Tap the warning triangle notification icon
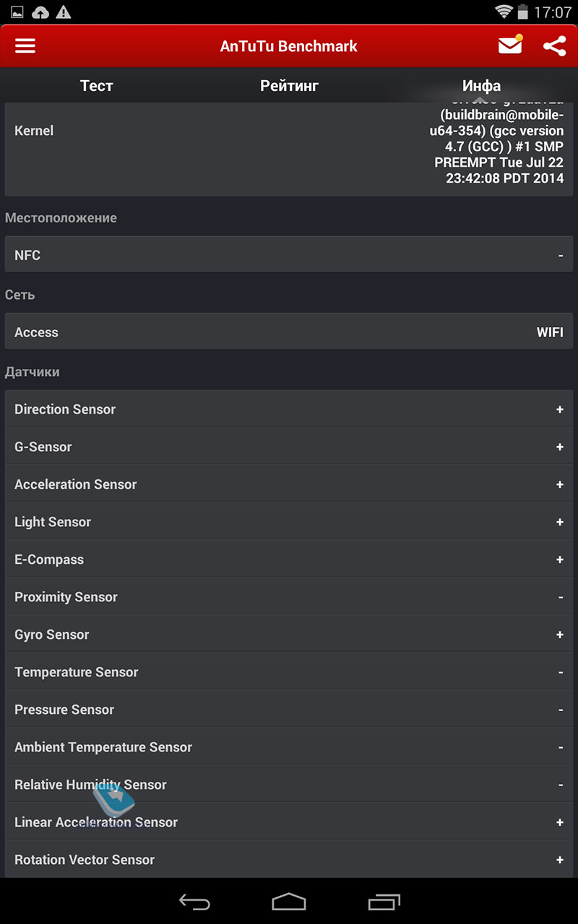Viewport: 578px width, 924px height. 64,12
